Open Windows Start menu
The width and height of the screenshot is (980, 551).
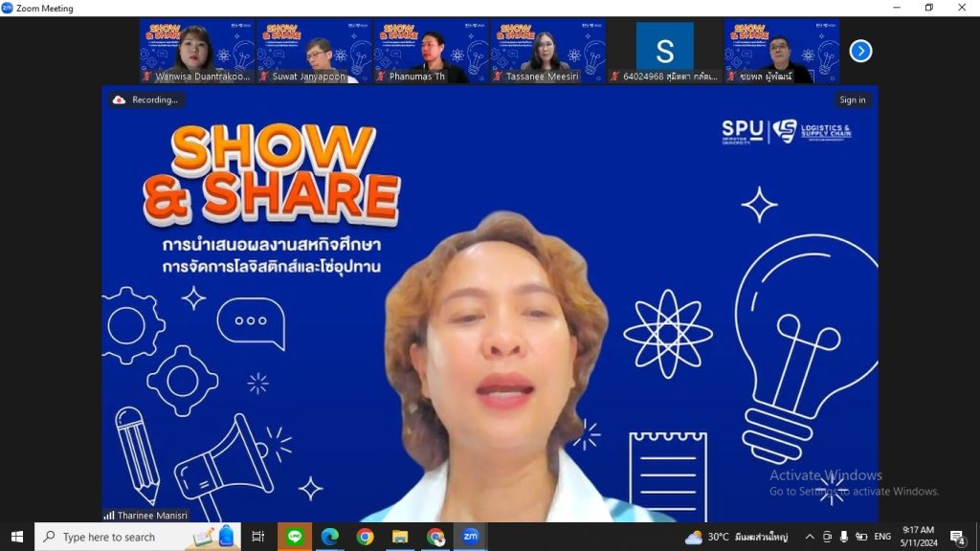tap(17, 537)
